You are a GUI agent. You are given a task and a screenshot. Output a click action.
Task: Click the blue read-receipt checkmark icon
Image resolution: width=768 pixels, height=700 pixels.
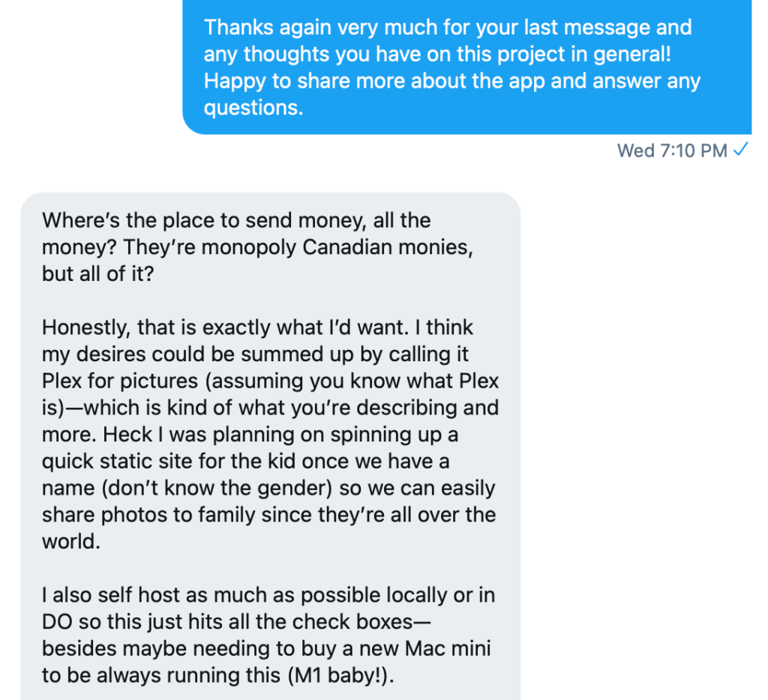(740, 149)
